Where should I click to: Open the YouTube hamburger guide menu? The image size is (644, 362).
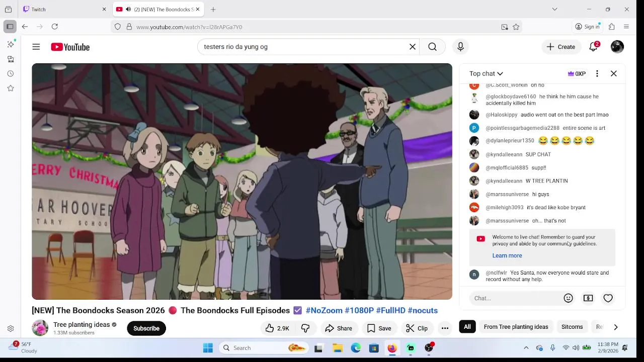click(36, 47)
